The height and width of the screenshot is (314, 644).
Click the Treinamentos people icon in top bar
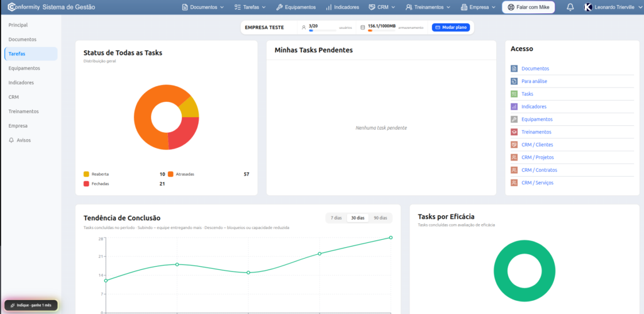(409, 7)
